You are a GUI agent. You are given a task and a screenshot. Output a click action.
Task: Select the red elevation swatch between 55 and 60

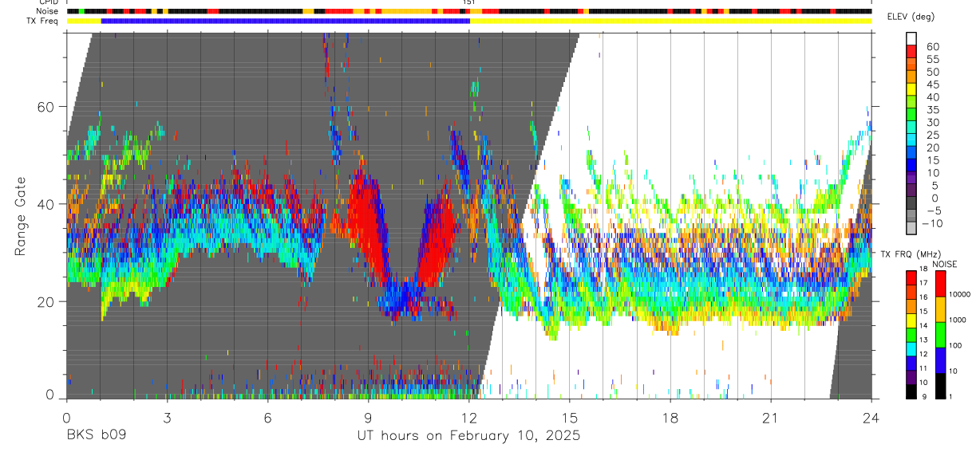[911, 53]
